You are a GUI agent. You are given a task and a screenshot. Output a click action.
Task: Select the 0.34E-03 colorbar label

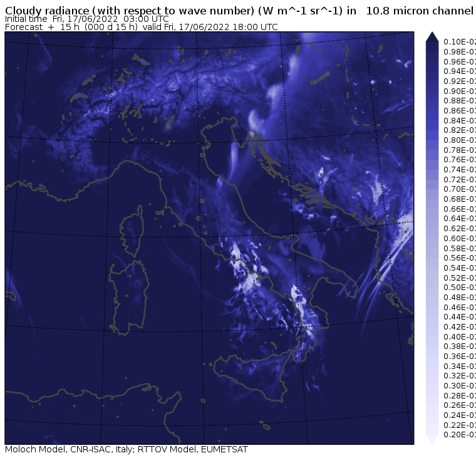point(460,366)
